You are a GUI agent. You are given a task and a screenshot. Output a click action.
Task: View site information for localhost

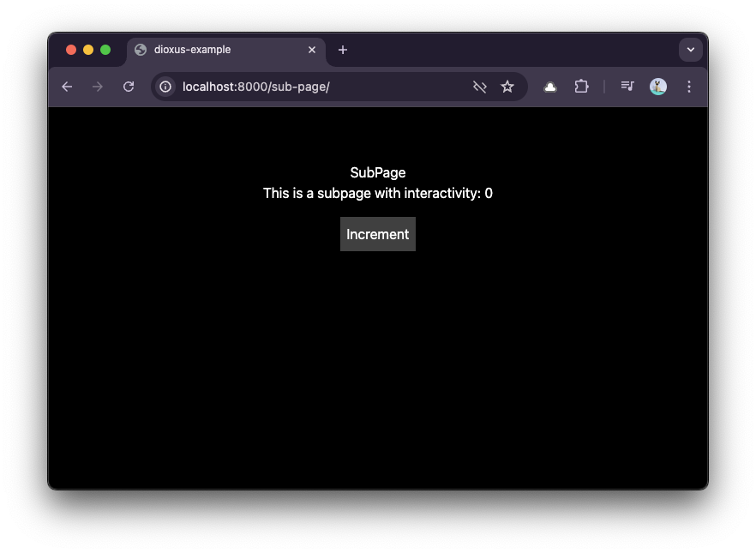pos(165,87)
